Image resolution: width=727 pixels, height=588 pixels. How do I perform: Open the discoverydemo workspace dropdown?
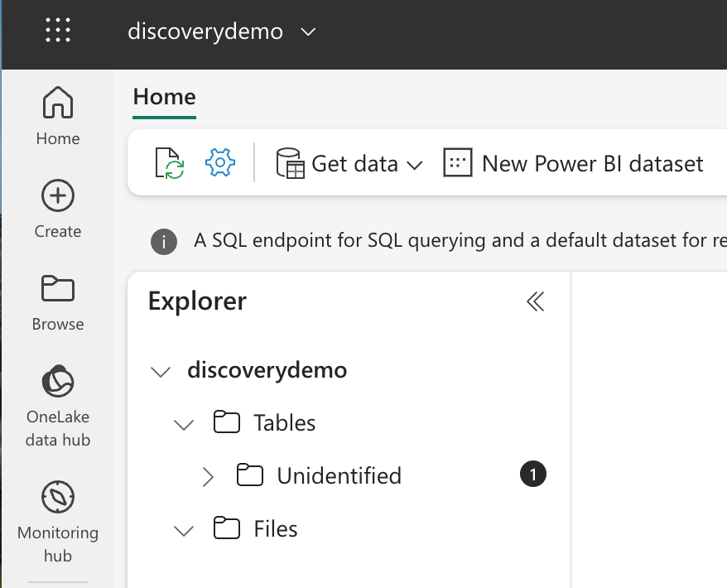click(308, 32)
